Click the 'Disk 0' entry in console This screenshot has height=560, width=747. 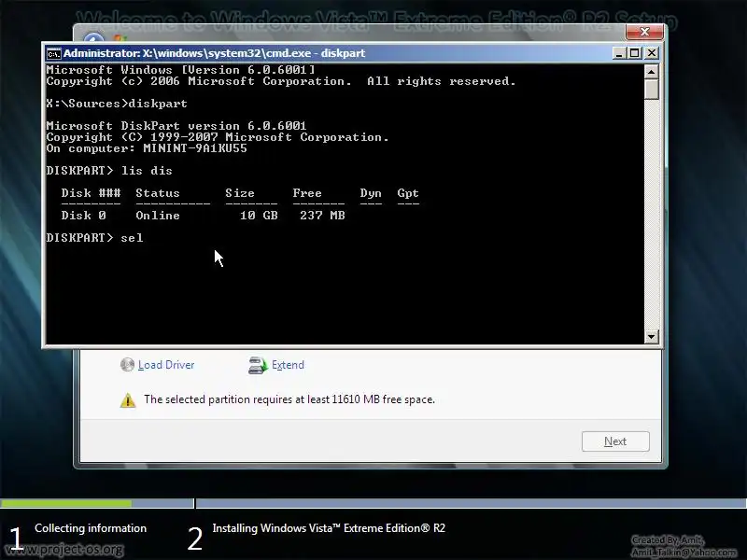coord(83,216)
